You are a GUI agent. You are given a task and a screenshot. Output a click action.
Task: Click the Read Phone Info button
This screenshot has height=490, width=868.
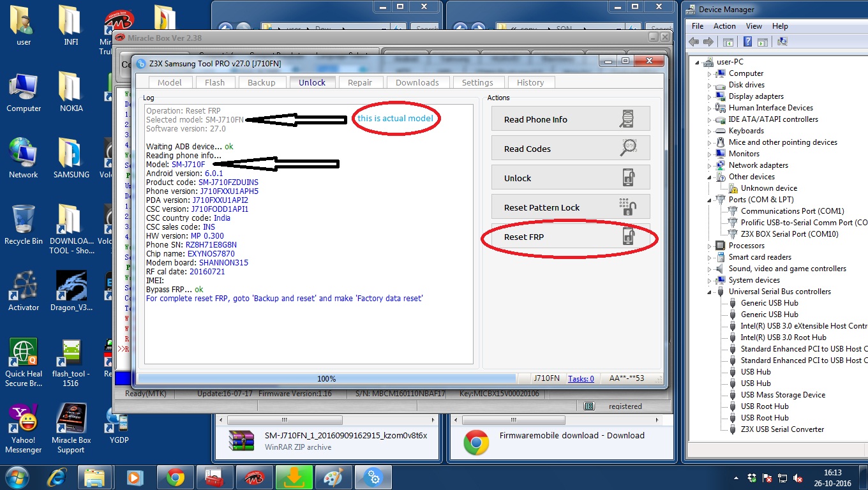click(x=571, y=119)
